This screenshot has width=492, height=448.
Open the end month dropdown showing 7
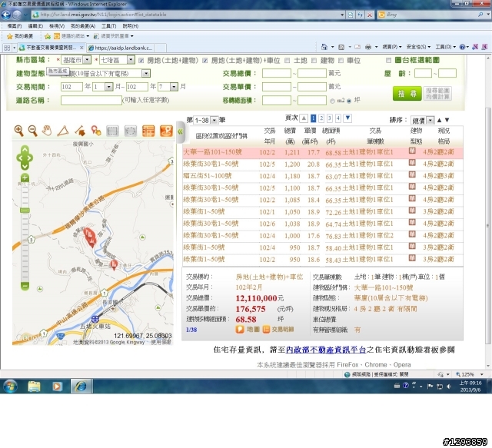[x=168, y=87]
